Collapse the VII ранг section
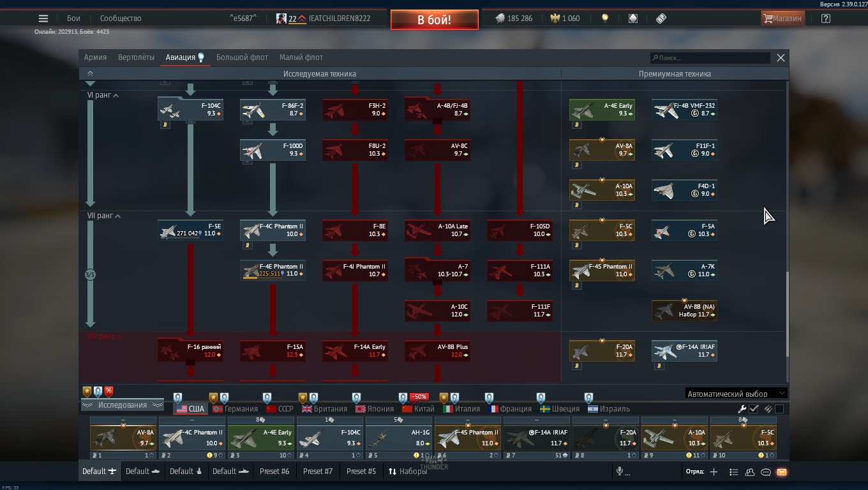 click(x=104, y=216)
